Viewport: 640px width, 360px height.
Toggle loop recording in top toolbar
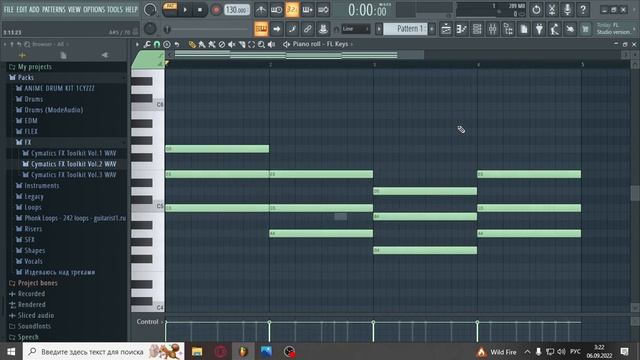click(323, 9)
